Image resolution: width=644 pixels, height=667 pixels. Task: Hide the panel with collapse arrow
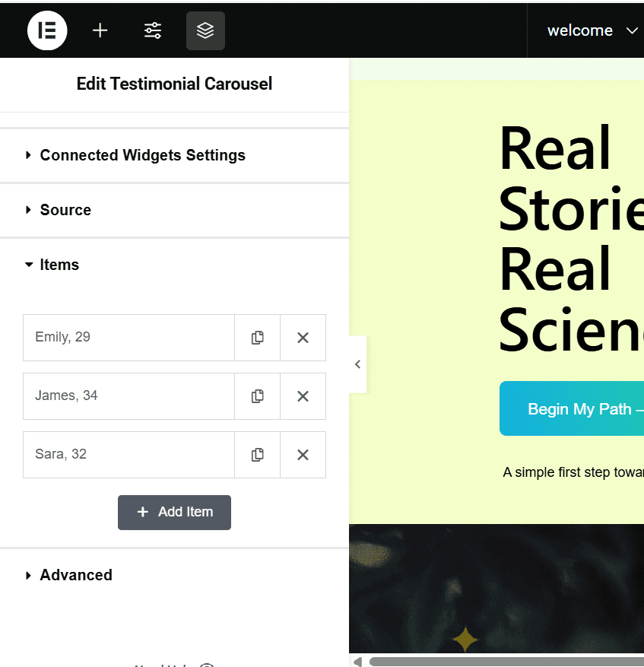click(x=357, y=364)
